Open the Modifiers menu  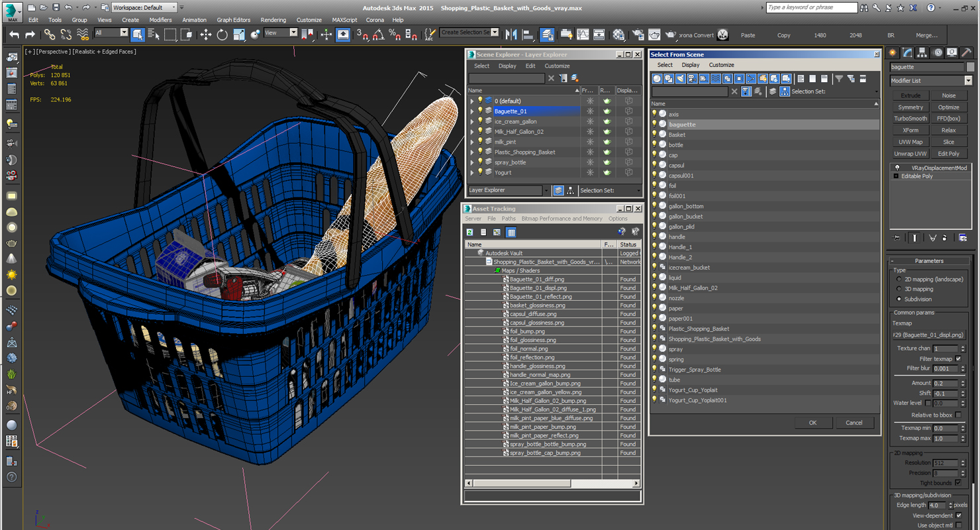coord(160,20)
